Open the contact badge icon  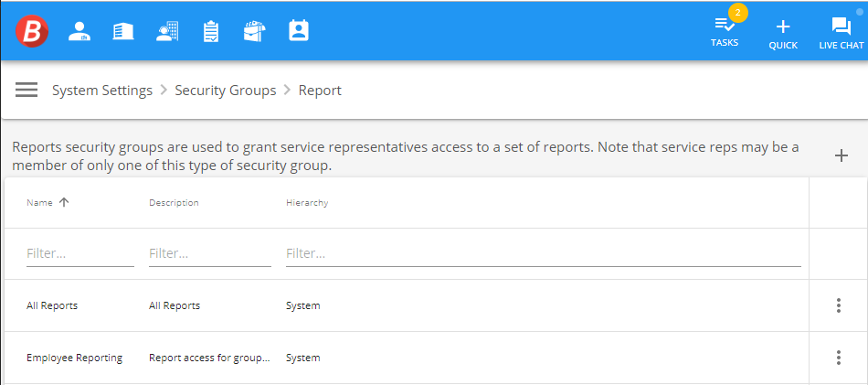pos(299,30)
